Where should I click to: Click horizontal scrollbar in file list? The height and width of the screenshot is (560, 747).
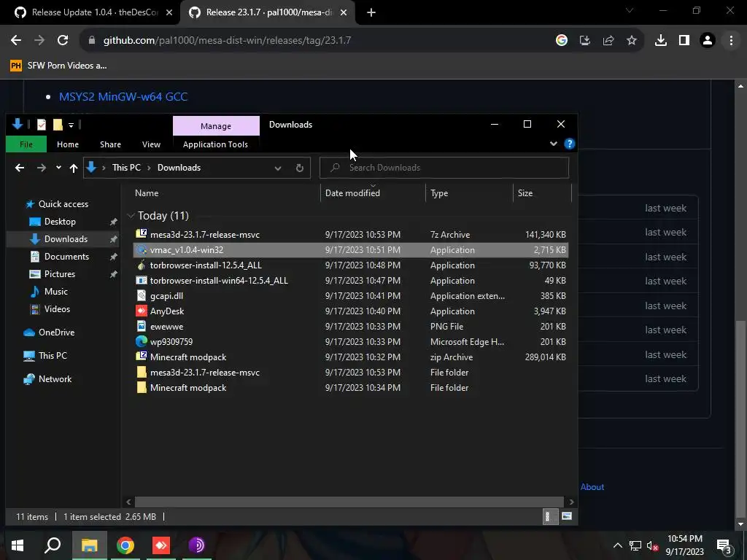(349, 502)
